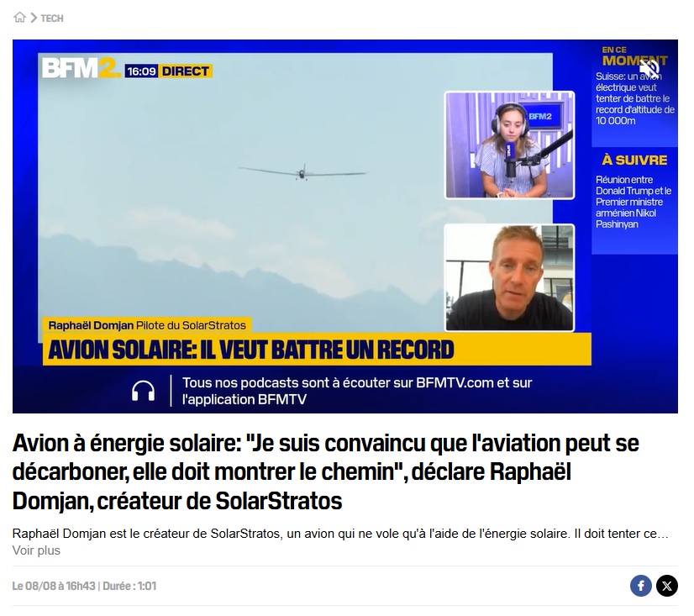Click the BFM2 logo in video
The image size is (694, 616).
click(x=81, y=69)
